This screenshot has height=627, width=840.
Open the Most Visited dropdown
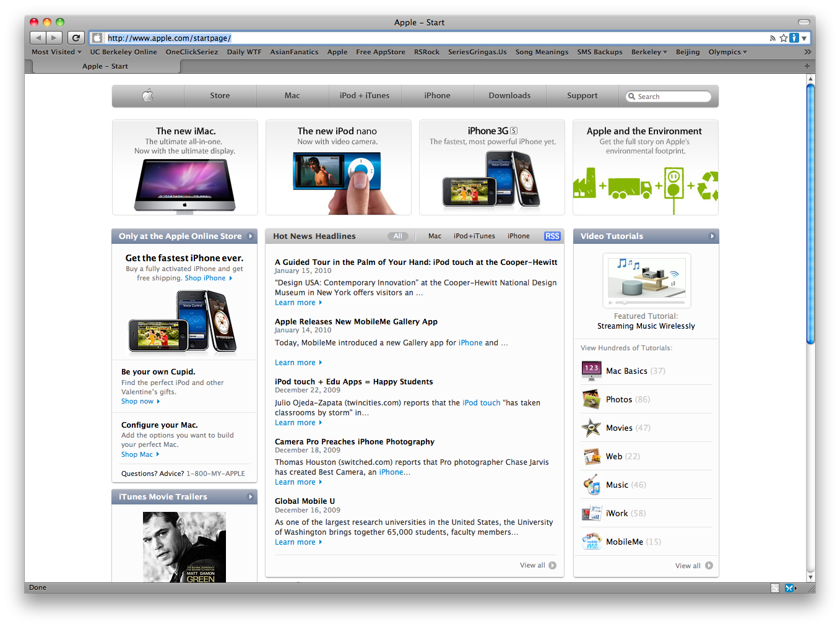point(54,52)
